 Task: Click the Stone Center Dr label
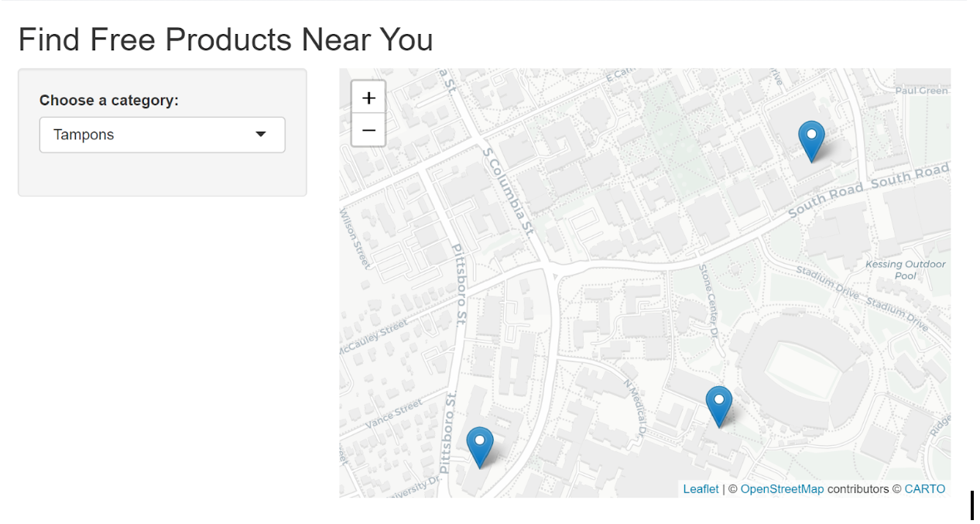[x=709, y=300]
